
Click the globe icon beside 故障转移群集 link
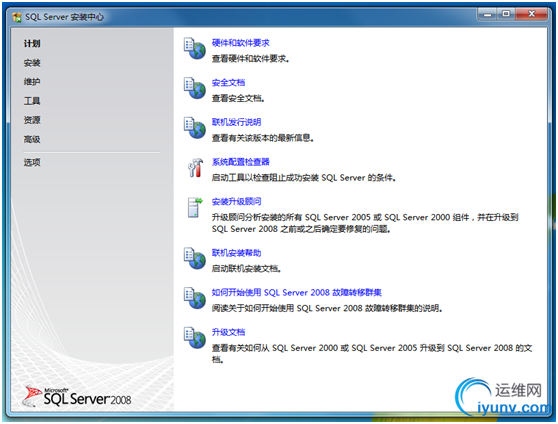pos(195,298)
